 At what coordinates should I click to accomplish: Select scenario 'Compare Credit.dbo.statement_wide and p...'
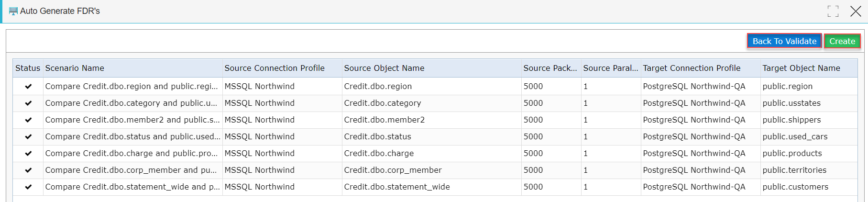tap(132, 187)
